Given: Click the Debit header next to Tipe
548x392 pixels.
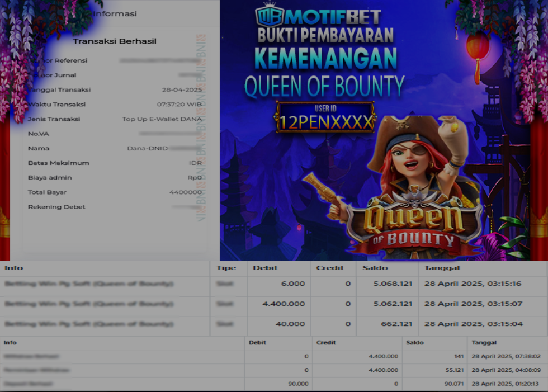Looking at the screenshot, I should coord(265,268).
